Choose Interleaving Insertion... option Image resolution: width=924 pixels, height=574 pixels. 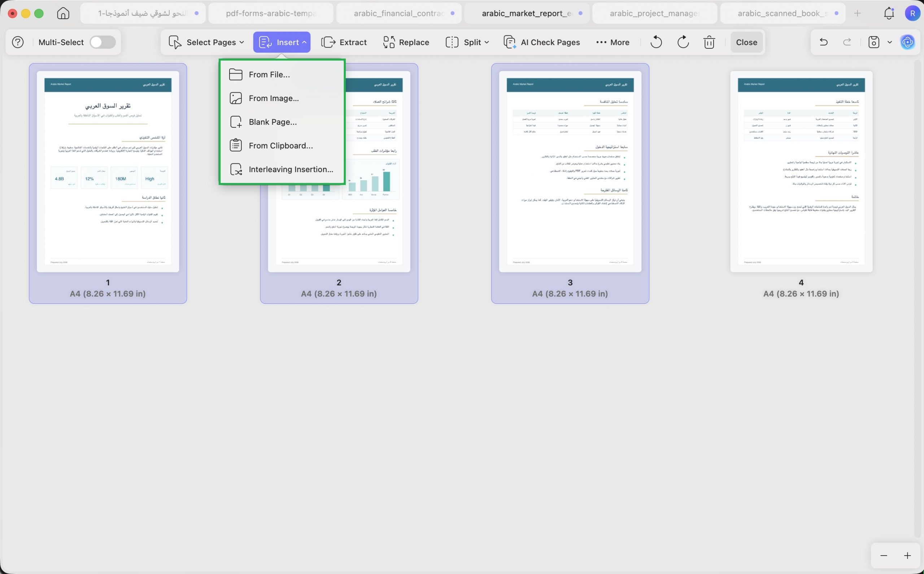[x=282, y=169]
